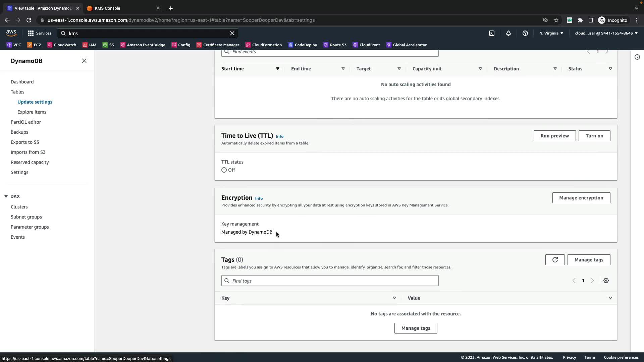
Task: Clear the kms search text
Action: click(x=232, y=33)
